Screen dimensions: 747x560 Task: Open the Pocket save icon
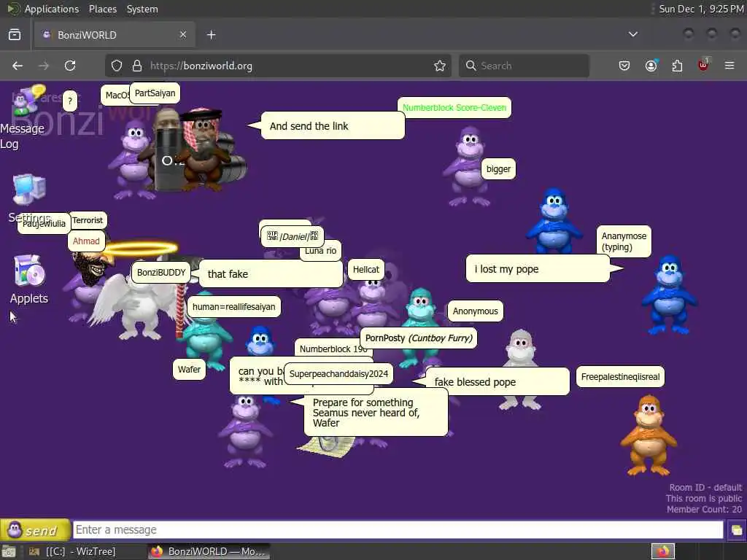624,66
